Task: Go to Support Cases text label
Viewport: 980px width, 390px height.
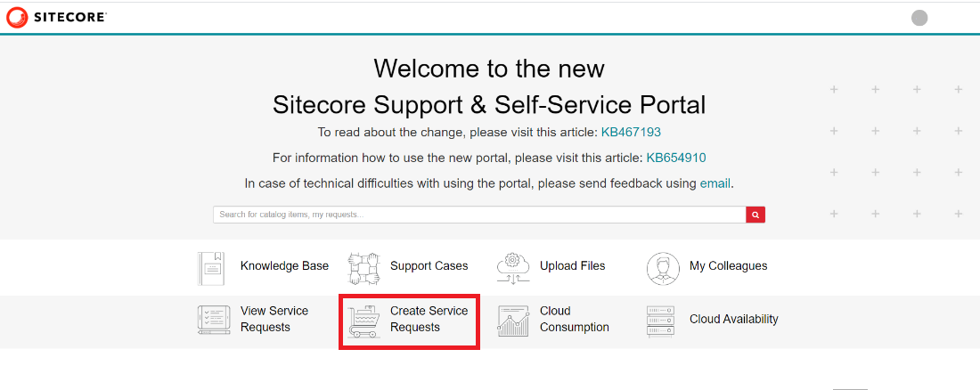Action: click(x=429, y=266)
